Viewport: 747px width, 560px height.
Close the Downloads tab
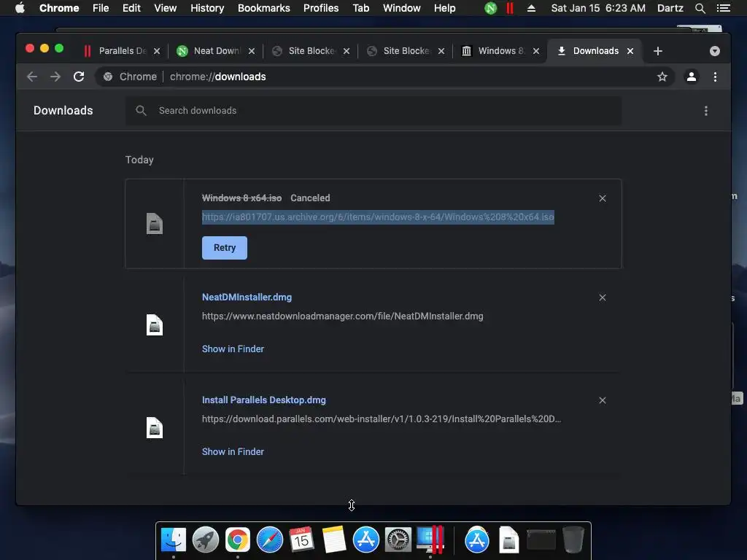630,51
